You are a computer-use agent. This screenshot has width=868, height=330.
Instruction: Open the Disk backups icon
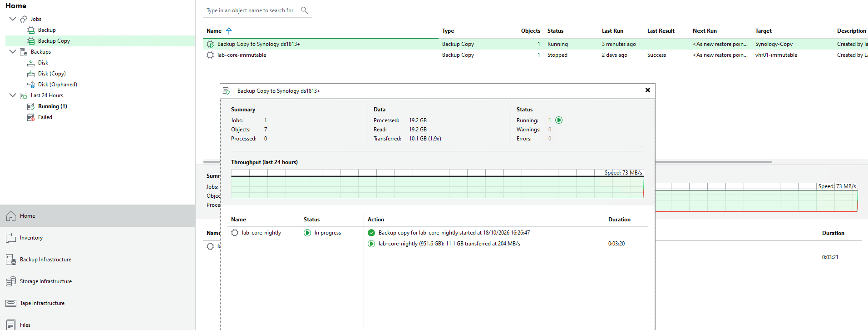click(x=31, y=63)
